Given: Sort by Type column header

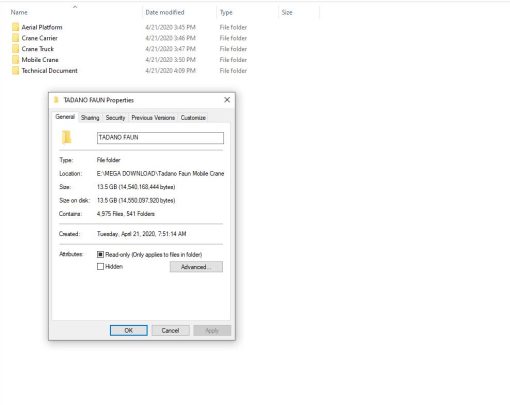Looking at the screenshot, I should click(226, 12).
